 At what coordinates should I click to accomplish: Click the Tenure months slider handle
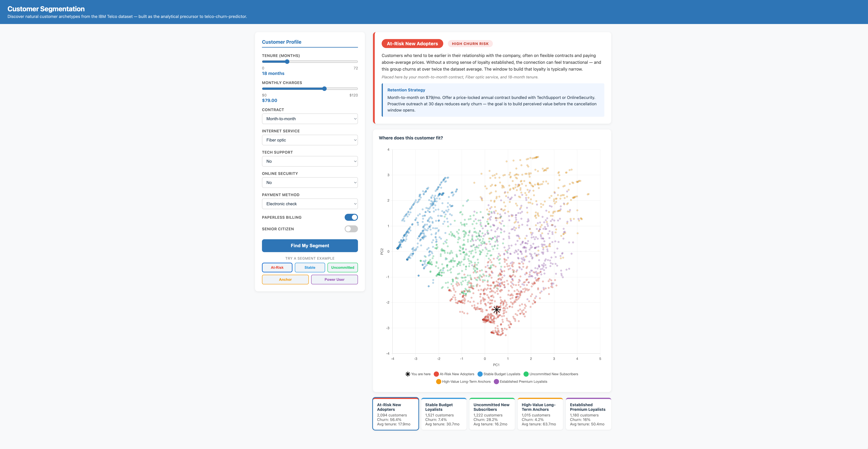(287, 62)
